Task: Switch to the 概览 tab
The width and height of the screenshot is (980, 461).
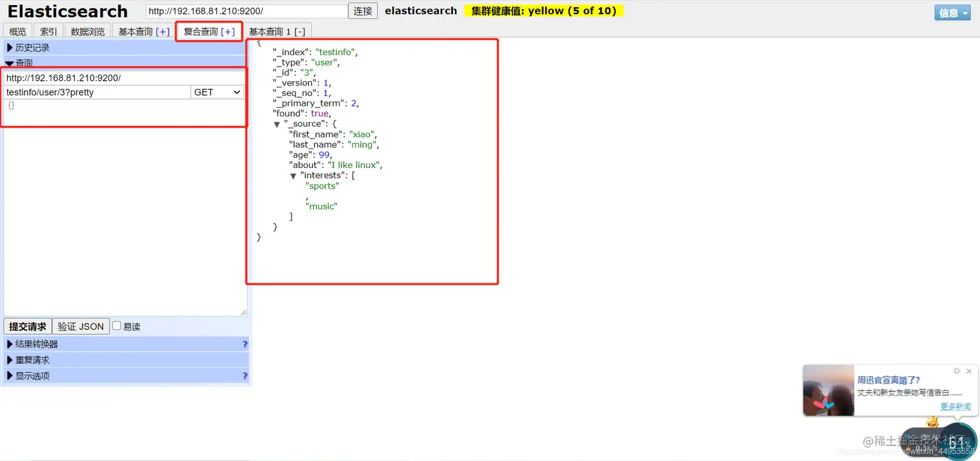Action: coord(17,31)
